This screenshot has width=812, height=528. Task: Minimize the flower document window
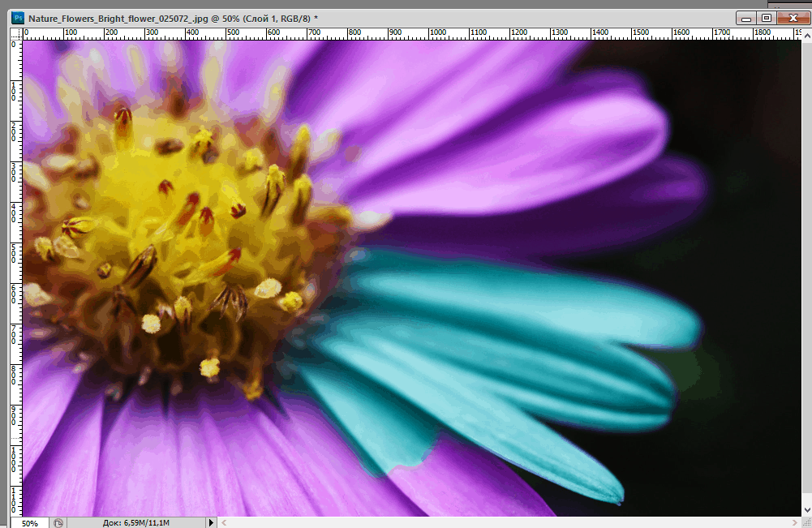pyautogui.click(x=745, y=17)
